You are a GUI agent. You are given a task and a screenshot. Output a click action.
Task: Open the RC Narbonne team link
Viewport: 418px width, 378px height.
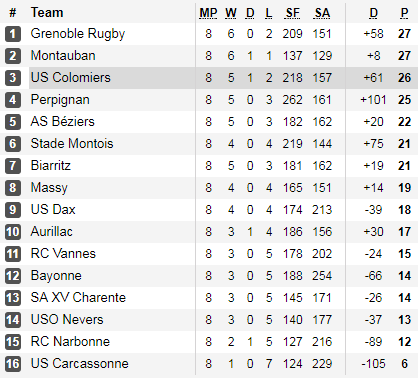pos(70,342)
